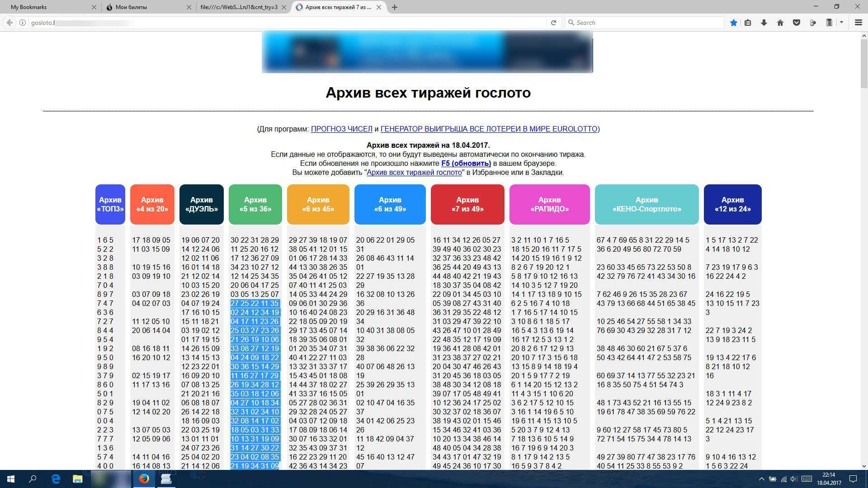Go back with the browser back arrow
The height and width of the screenshot is (488, 868).
[9, 23]
